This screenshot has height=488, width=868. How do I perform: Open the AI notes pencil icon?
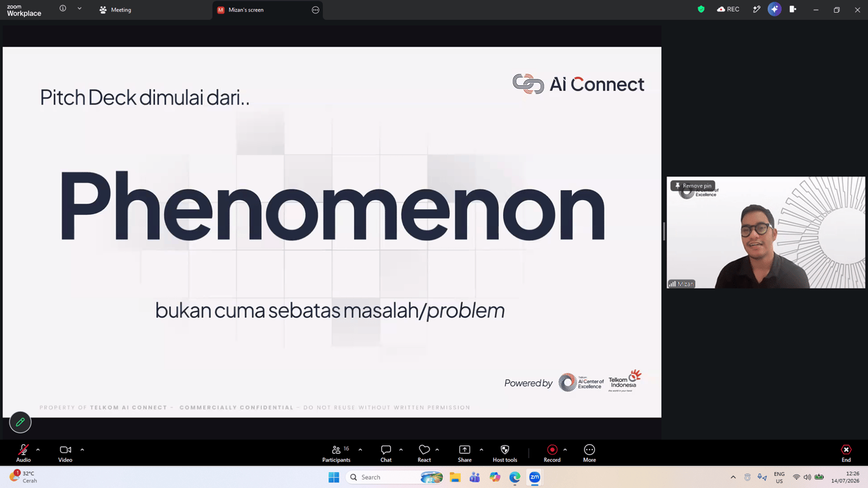click(x=756, y=10)
